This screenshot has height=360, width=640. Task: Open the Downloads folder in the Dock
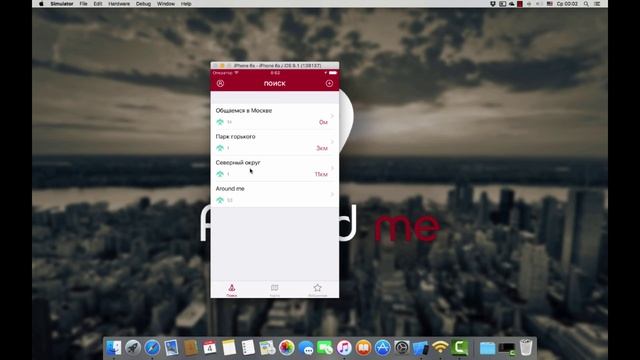[487, 348]
